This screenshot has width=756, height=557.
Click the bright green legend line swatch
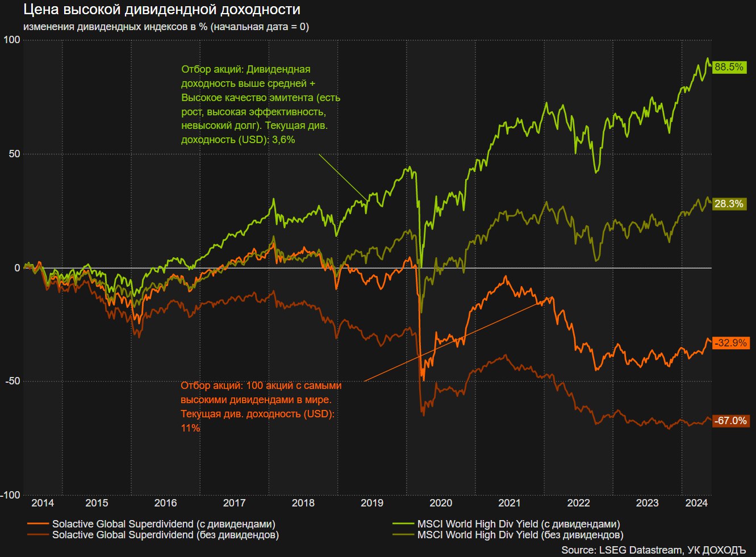[403, 524]
